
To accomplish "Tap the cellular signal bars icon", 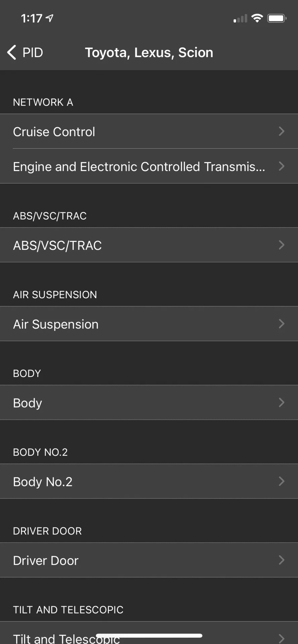I will tap(240, 19).
